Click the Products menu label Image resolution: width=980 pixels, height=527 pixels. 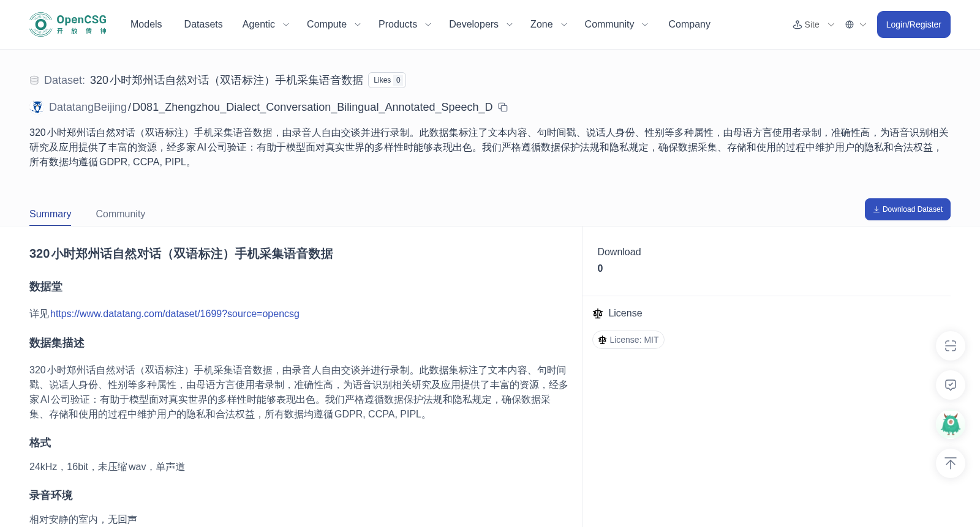(398, 24)
